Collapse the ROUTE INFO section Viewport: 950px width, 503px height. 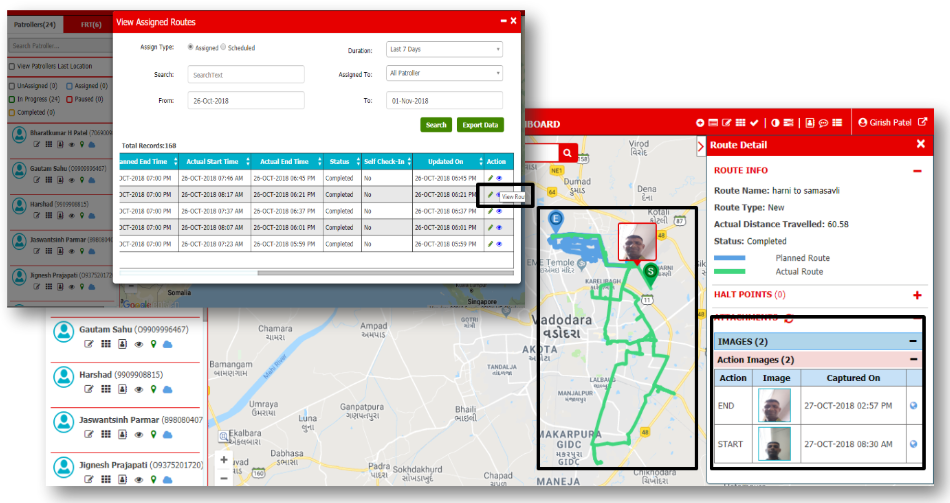(917, 172)
